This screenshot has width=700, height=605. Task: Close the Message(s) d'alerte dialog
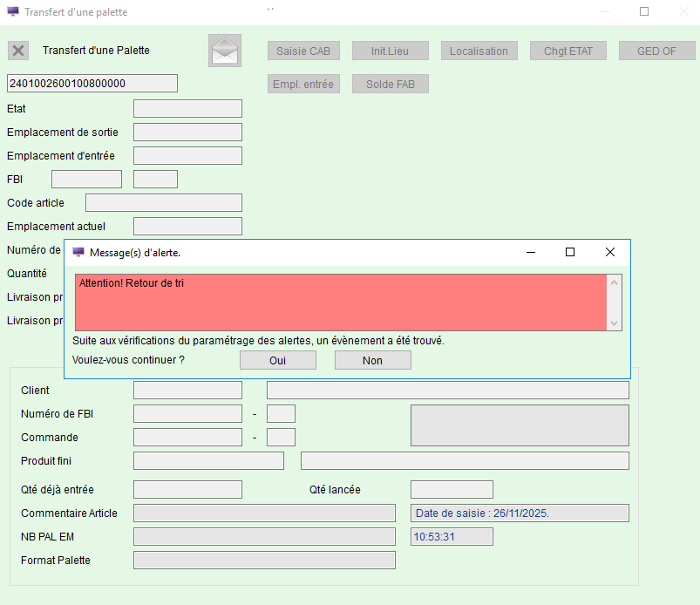tap(610, 252)
